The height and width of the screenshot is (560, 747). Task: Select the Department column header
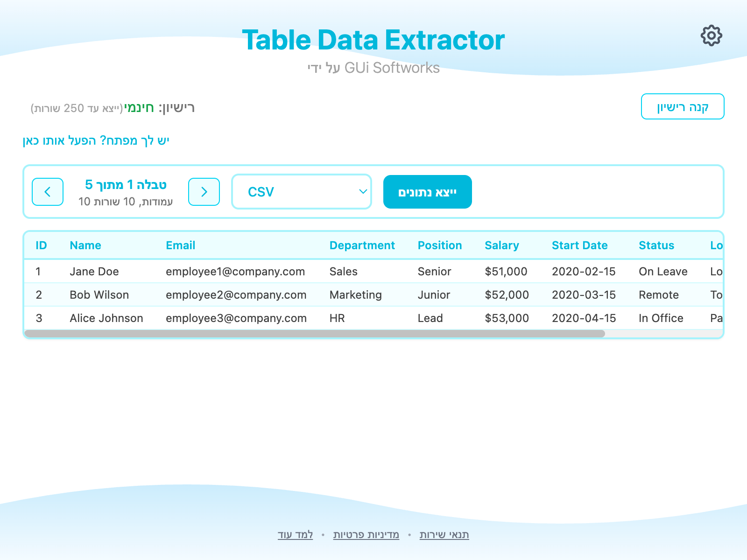click(362, 245)
